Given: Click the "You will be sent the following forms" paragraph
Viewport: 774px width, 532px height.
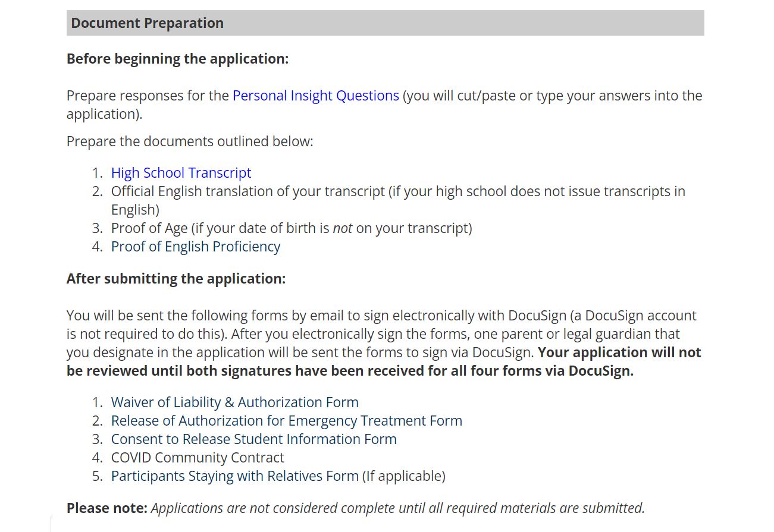Looking at the screenshot, I should tap(381, 316).
